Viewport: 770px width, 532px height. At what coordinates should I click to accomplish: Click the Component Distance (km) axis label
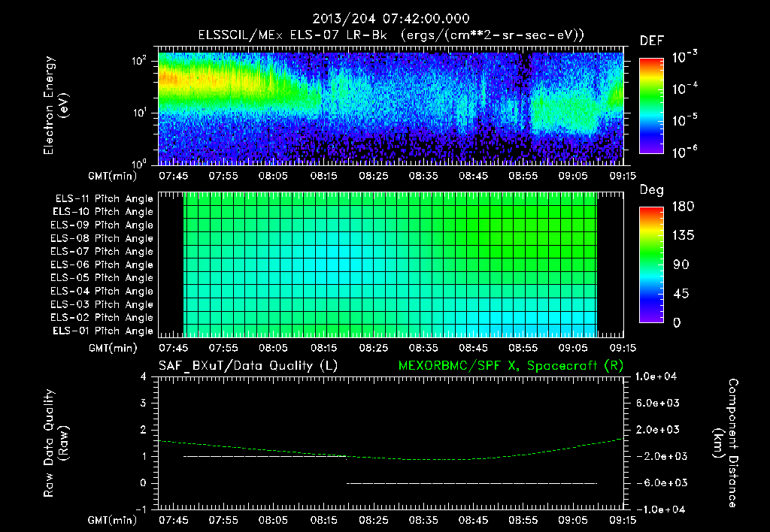click(726, 443)
